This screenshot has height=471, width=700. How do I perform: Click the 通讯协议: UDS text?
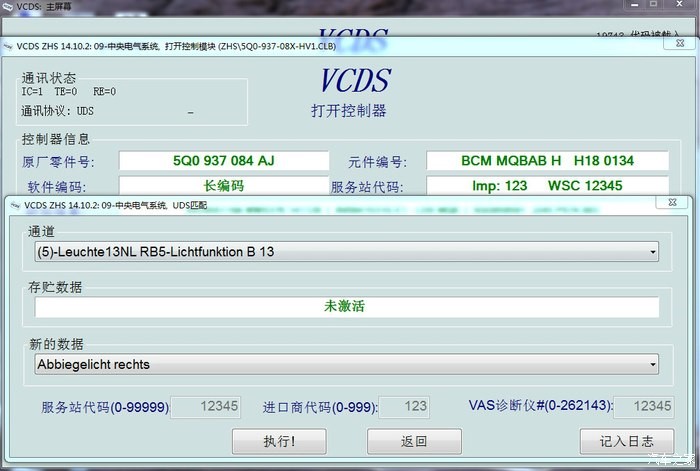click(58, 111)
